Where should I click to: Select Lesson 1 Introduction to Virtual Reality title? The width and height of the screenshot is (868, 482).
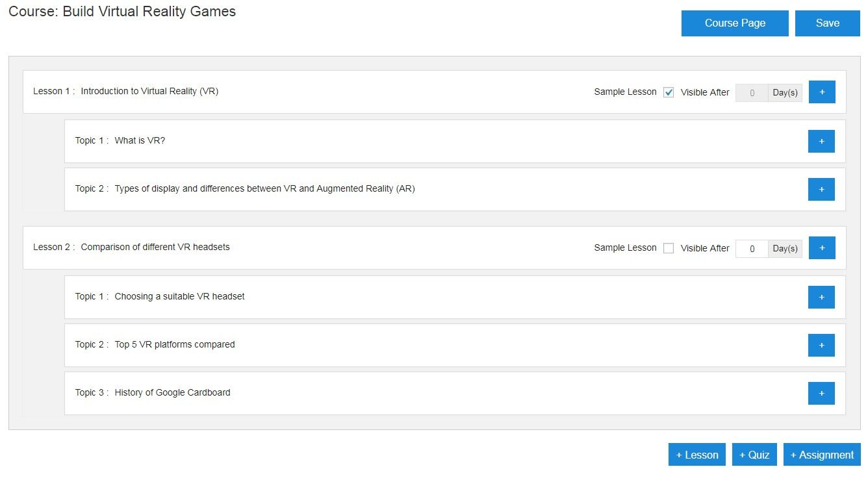point(149,92)
